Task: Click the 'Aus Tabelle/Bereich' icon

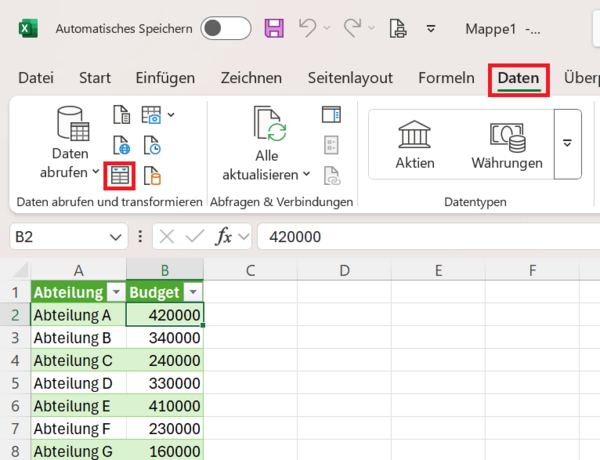Action: click(x=120, y=175)
